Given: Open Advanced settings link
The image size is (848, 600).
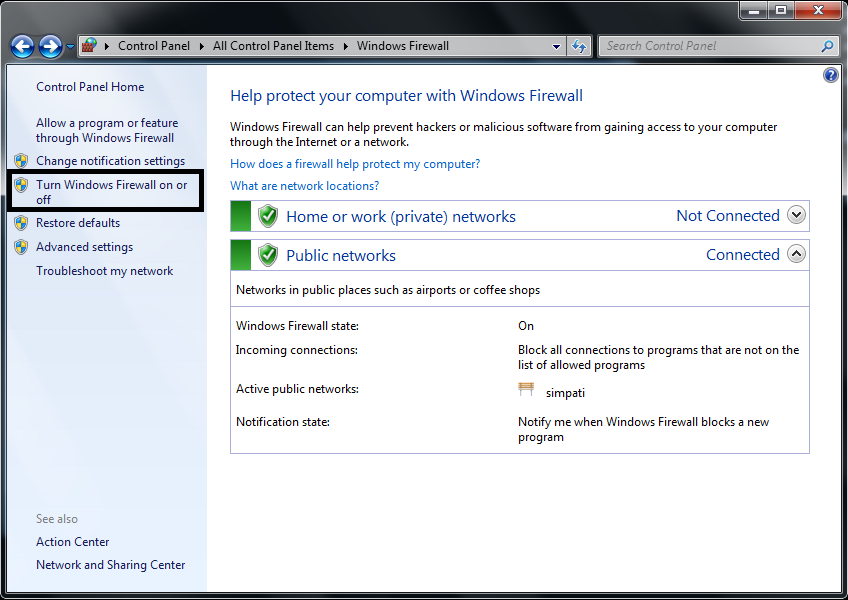Looking at the screenshot, I should click(84, 247).
